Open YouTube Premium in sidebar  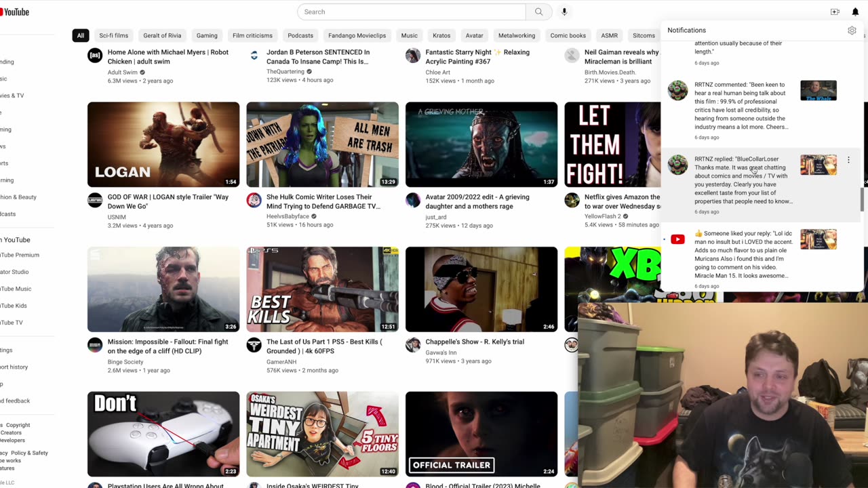(x=19, y=255)
